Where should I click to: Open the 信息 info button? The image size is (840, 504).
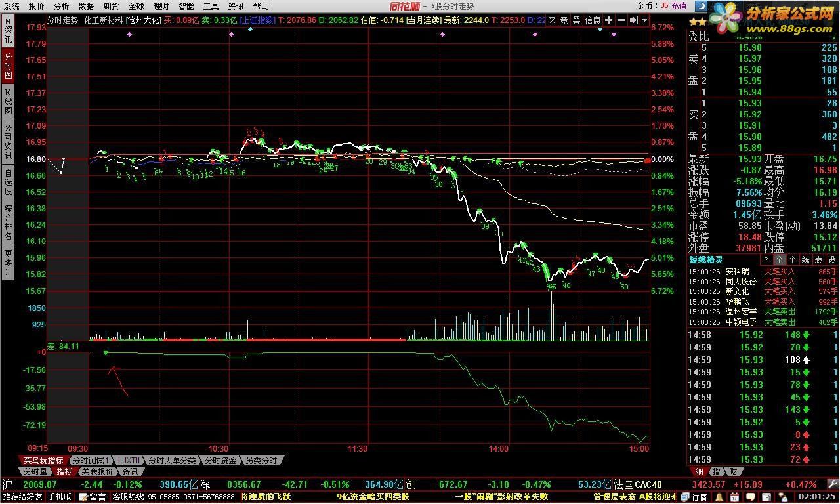point(593,20)
